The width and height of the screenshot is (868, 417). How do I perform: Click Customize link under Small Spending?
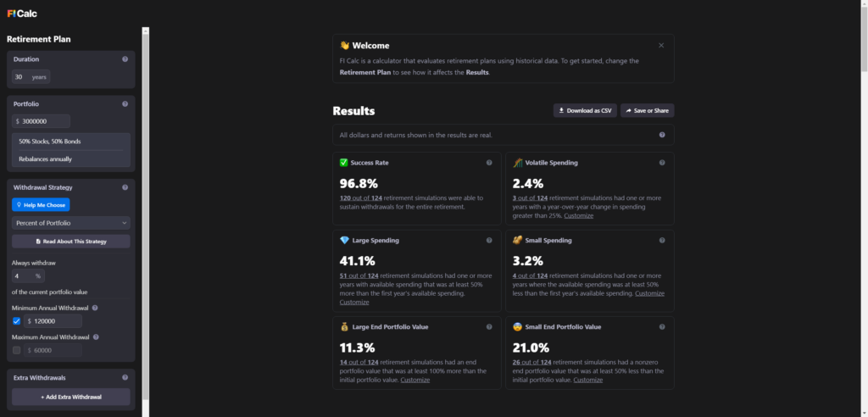(650, 293)
